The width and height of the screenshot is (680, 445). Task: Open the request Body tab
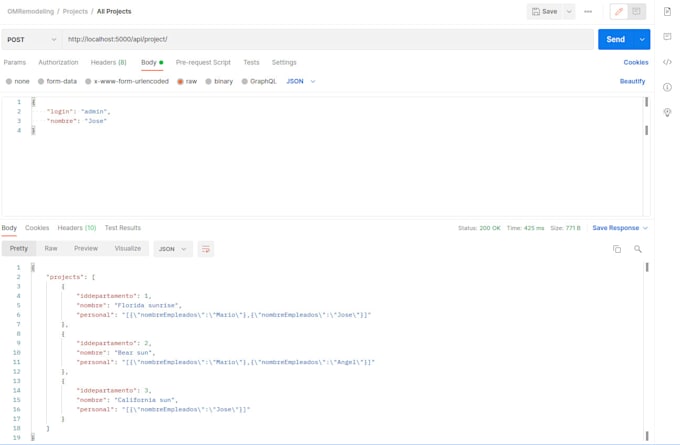click(x=152, y=62)
